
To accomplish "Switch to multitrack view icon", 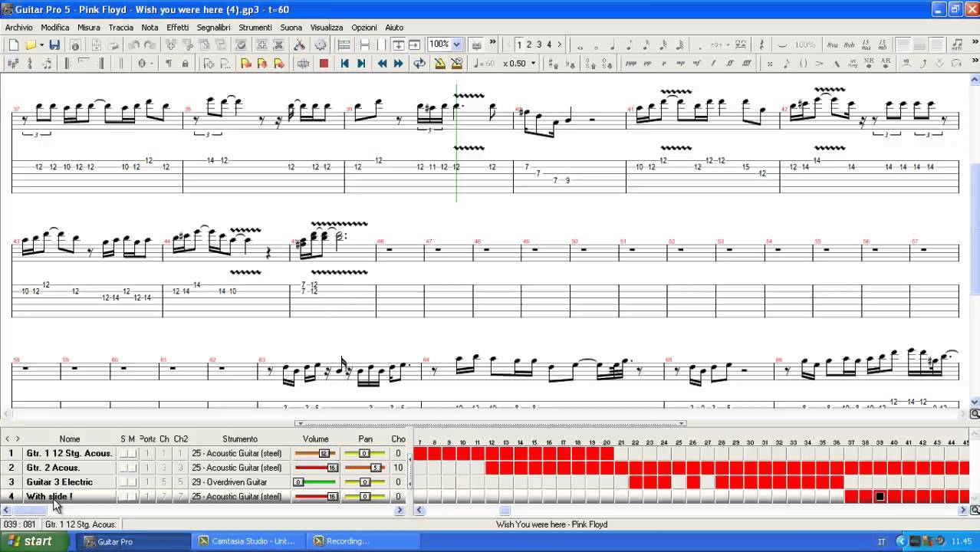I will [344, 44].
